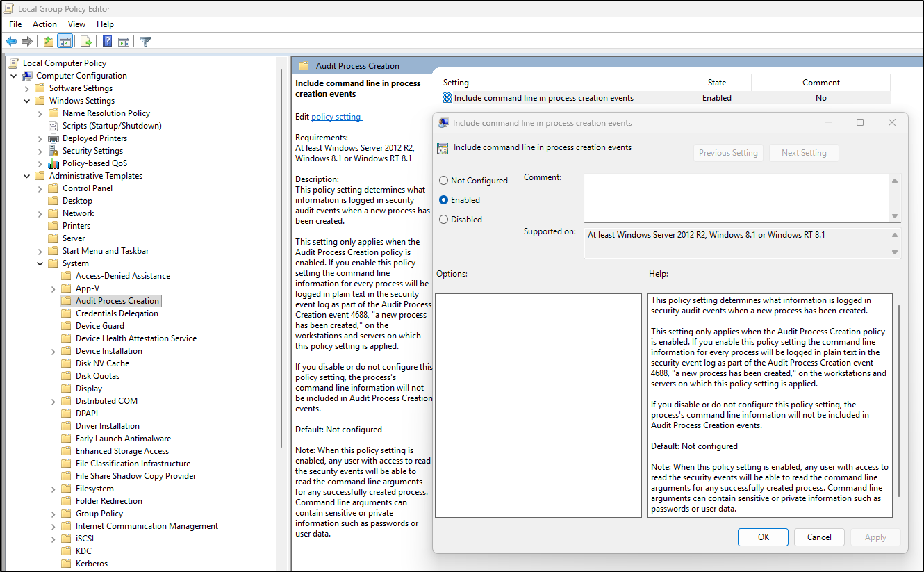Select the Enhanced Storage Access tree item
Image resolution: width=924 pixels, height=572 pixels.
[x=122, y=451]
